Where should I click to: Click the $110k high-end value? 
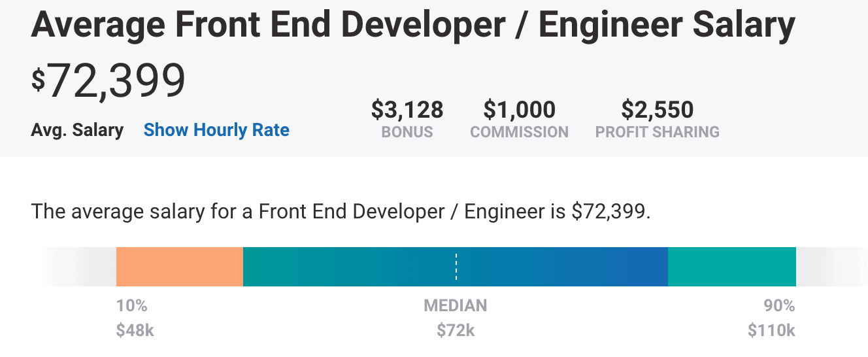tap(772, 330)
